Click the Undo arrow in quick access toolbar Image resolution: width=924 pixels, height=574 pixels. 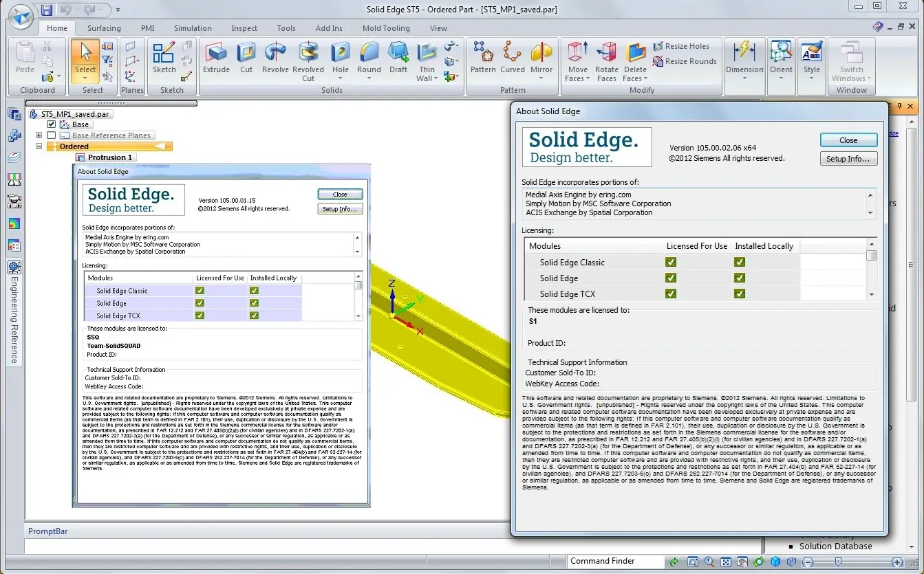coord(66,10)
